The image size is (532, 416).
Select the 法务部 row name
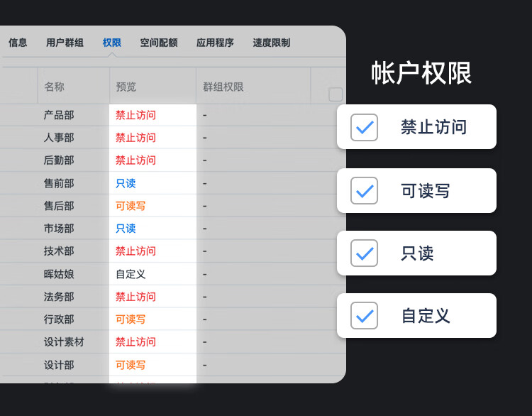[59, 297]
